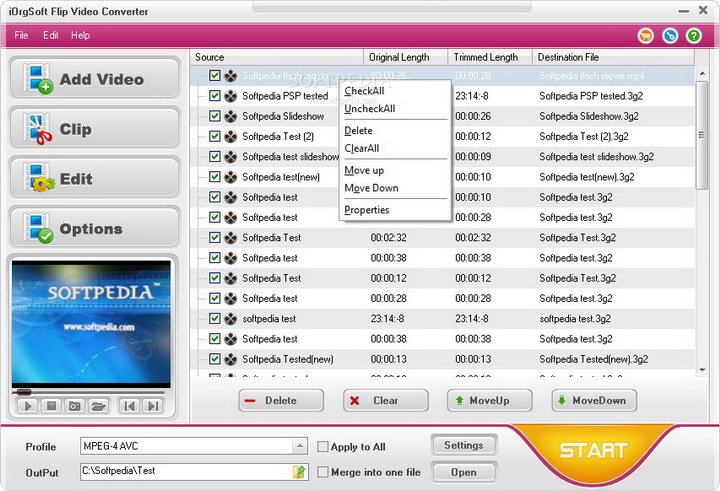Click the scroll up arrow of file list
Viewport: 720px width, 491px height.
pos(702,73)
